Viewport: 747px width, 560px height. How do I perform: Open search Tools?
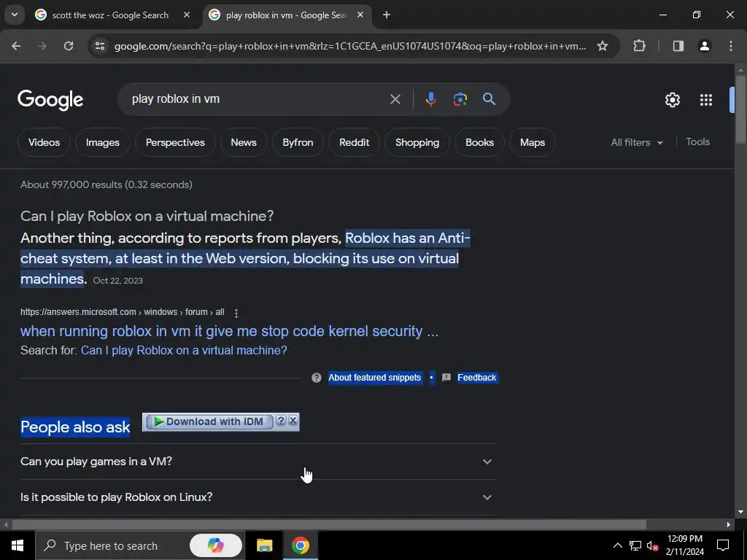click(697, 142)
